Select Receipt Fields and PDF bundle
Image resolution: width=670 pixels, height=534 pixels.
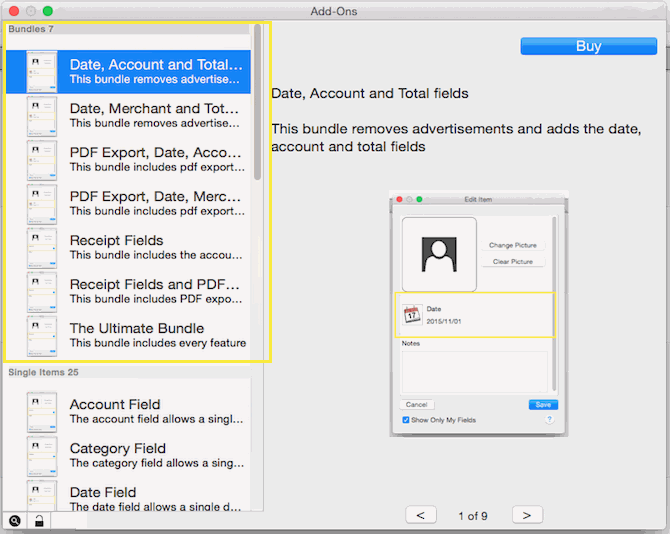click(155, 292)
